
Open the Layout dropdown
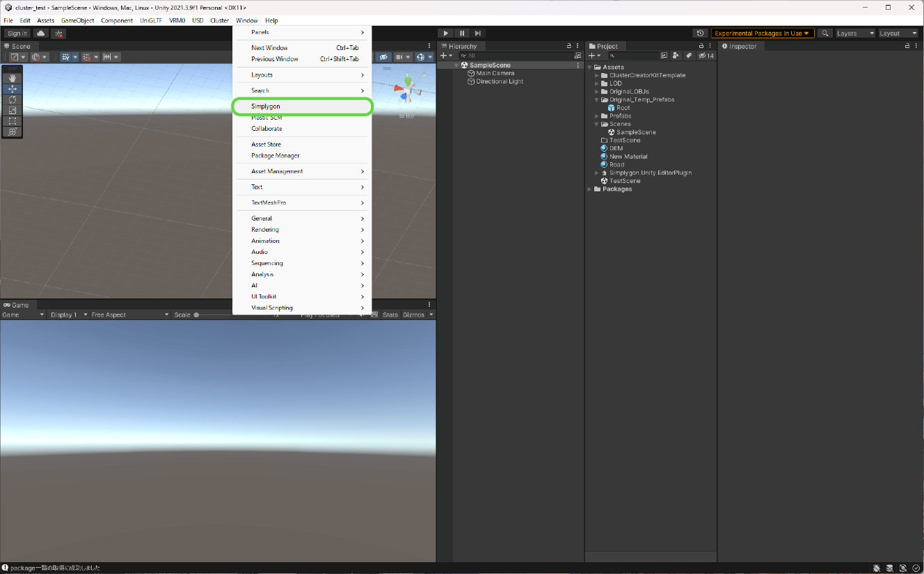pyautogui.click(x=898, y=33)
